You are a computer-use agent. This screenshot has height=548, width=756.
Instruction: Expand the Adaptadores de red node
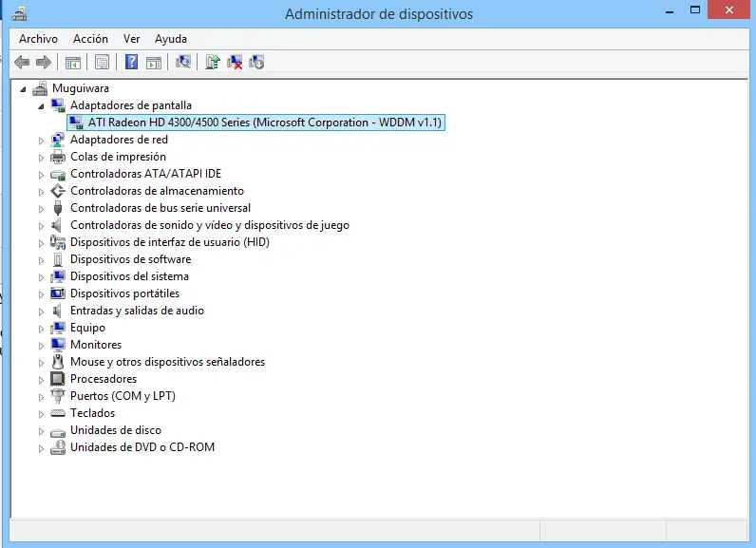41,141
